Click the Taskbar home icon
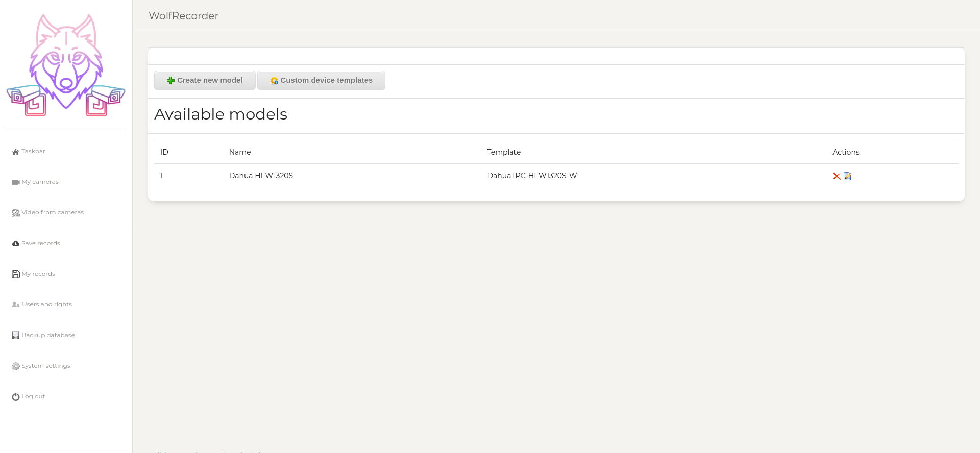Image resolution: width=980 pixels, height=453 pixels. click(x=16, y=152)
